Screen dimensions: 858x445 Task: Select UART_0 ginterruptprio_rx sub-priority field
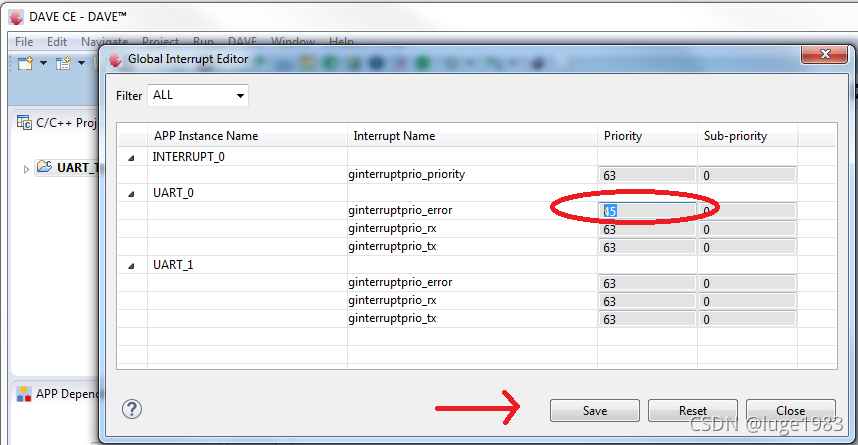tap(747, 229)
